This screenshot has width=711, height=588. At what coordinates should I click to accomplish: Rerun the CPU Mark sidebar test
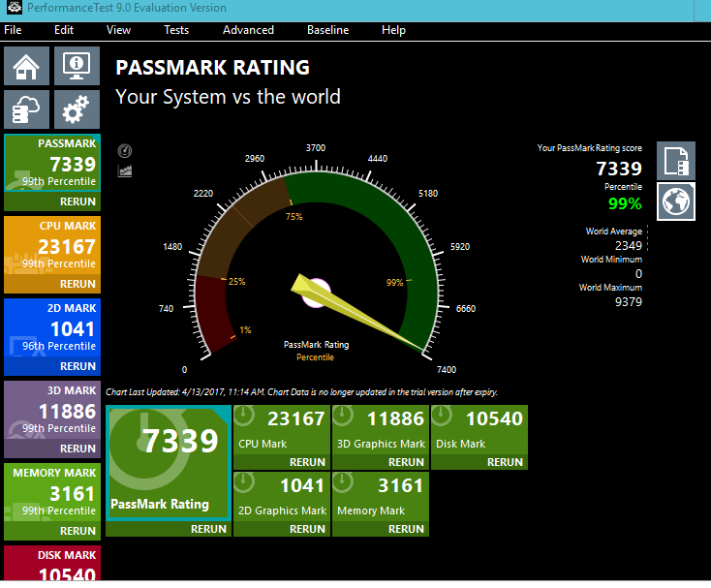(52, 284)
